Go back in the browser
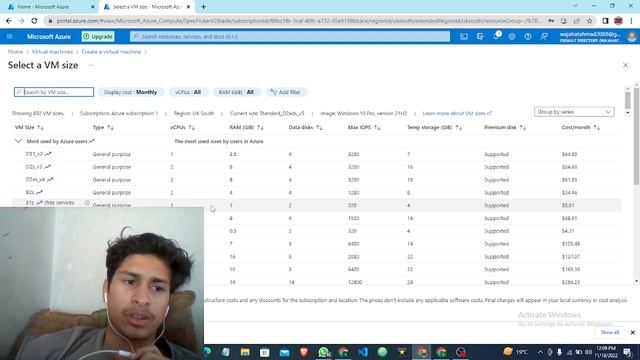640x360 pixels. [9, 20]
